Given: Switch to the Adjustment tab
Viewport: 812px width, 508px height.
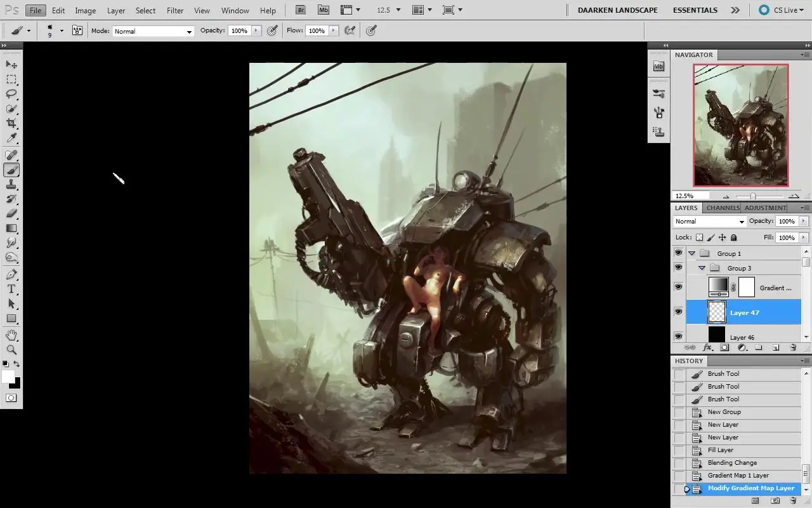Looking at the screenshot, I should [x=765, y=208].
